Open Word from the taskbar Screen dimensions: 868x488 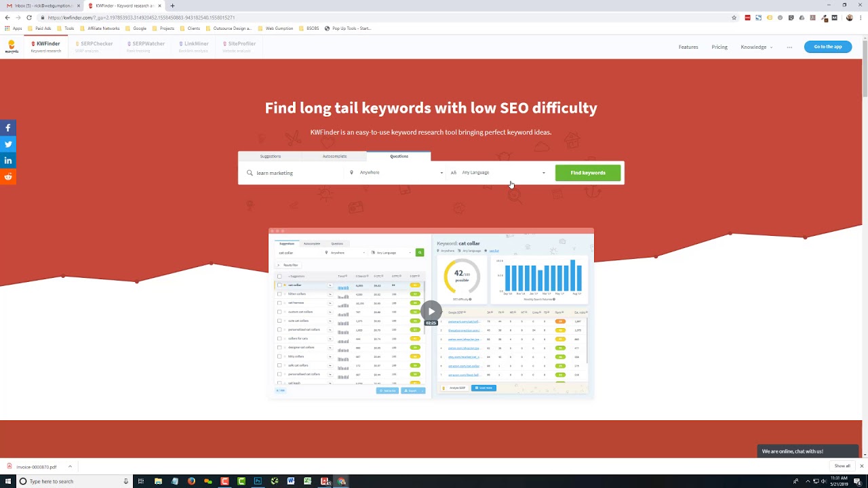291,481
